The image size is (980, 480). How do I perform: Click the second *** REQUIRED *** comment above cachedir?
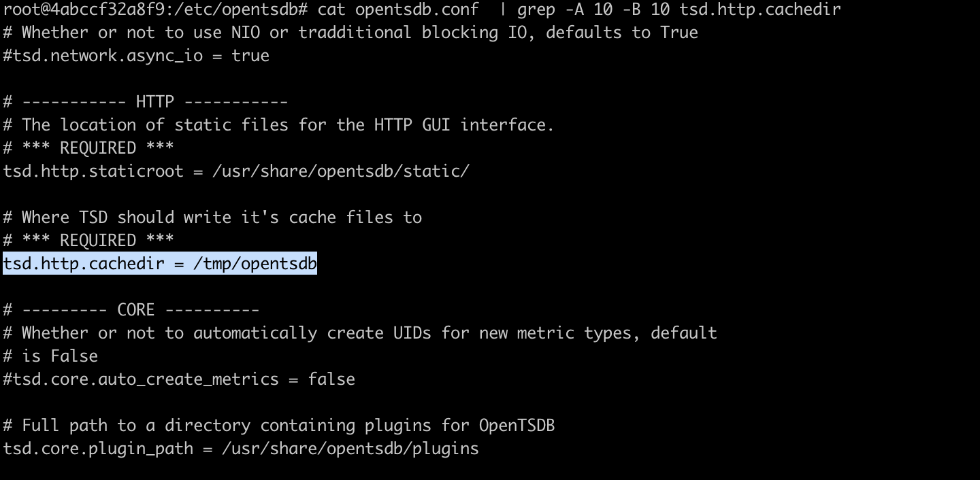[98, 240]
